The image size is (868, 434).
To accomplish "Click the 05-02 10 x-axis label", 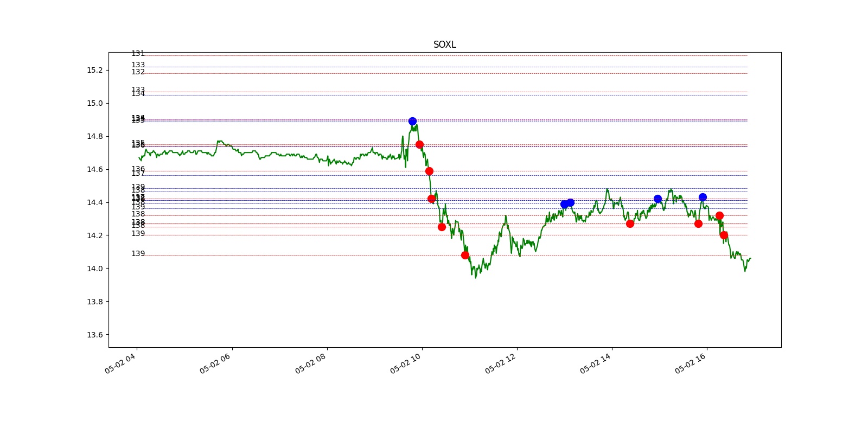I will [x=405, y=363].
